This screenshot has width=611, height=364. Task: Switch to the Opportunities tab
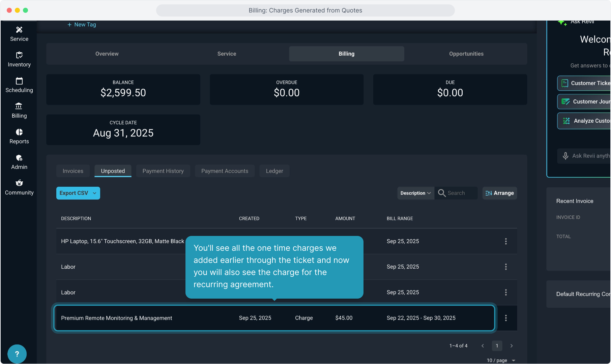point(466,54)
